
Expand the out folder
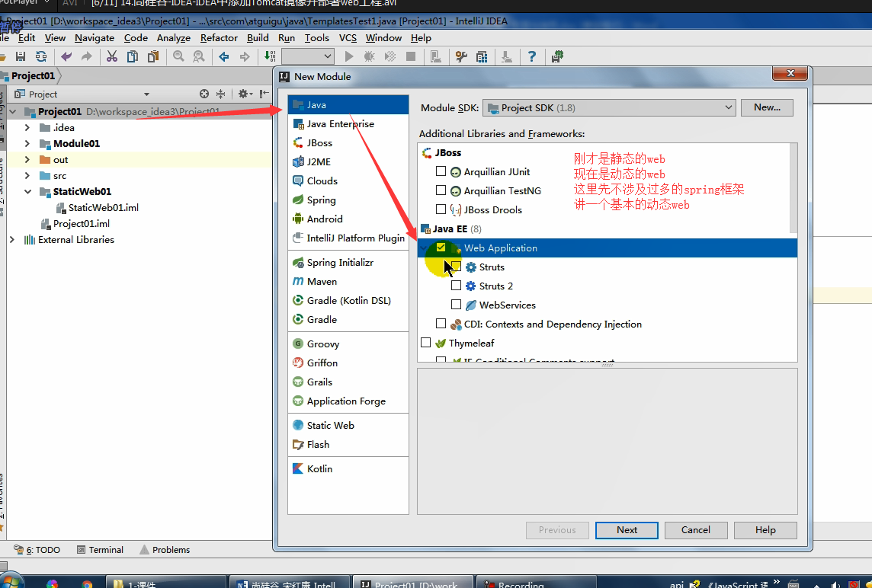tap(27, 159)
